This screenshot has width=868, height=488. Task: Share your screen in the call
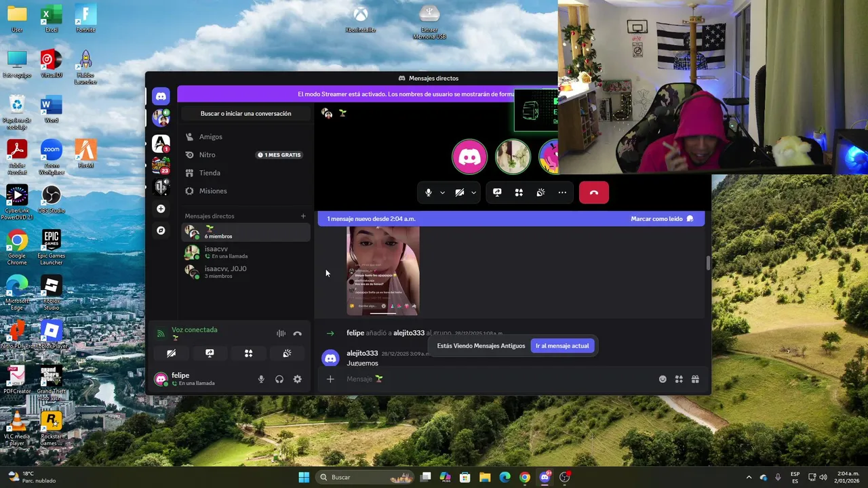pos(497,192)
